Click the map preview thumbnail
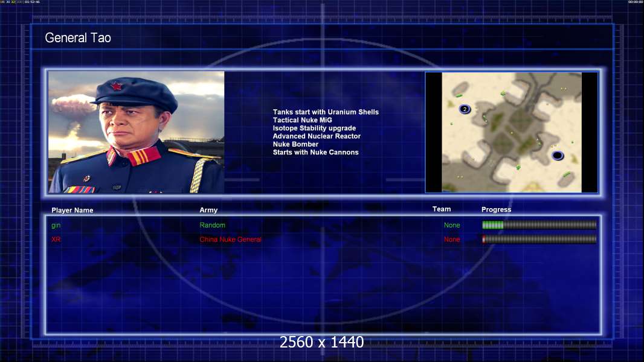Screen dimensions: 644x362 click(x=511, y=132)
